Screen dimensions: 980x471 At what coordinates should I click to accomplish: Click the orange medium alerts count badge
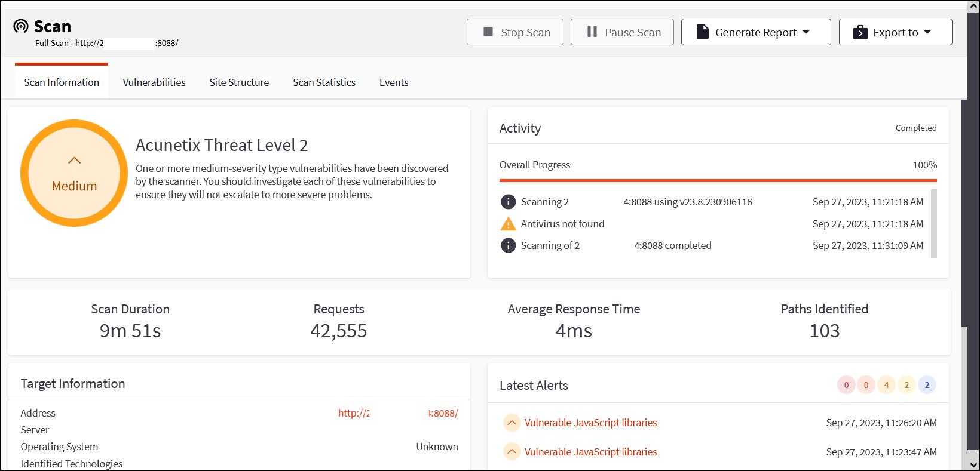[x=886, y=385]
